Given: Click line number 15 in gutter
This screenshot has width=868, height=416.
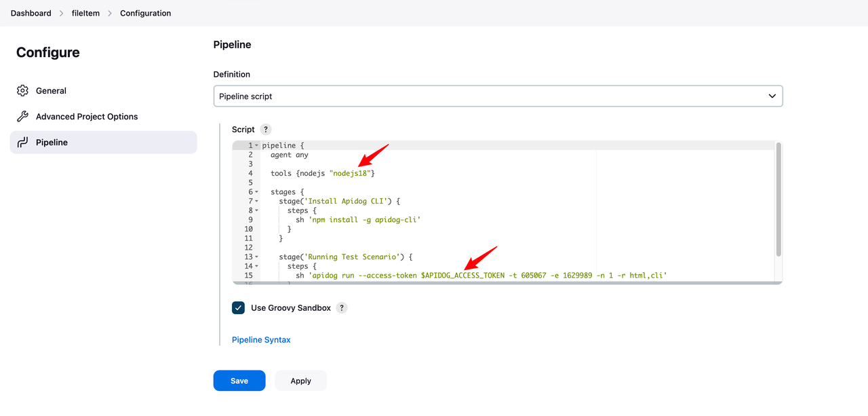Looking at the screenshot, I should (248, 276).
